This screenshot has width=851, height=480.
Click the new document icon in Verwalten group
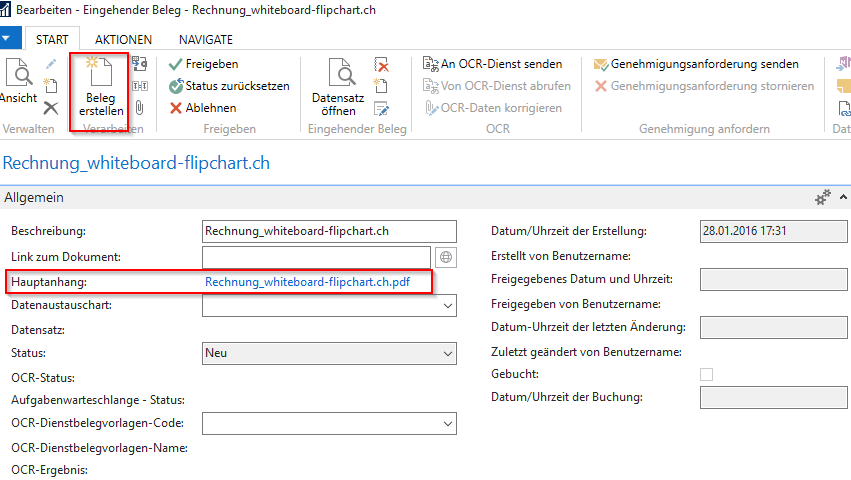(x=51, y=86)
